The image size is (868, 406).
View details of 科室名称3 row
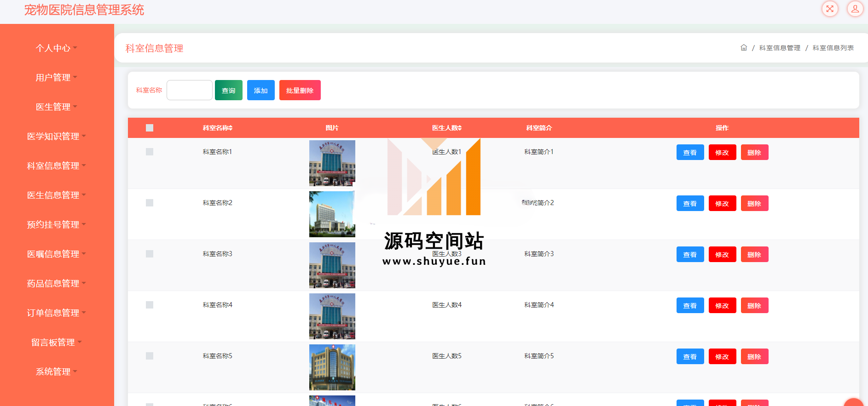click(x=690, y=254)
